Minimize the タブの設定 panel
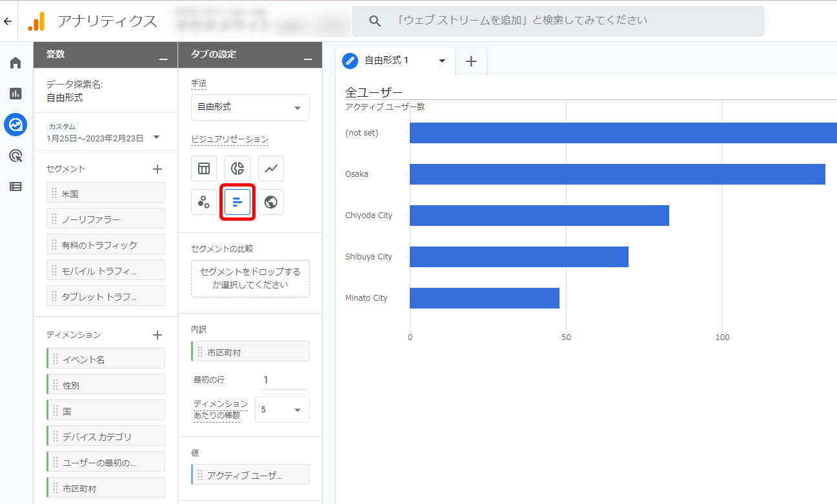Screen dimensions: 837x504 click(x=308, y=59)
